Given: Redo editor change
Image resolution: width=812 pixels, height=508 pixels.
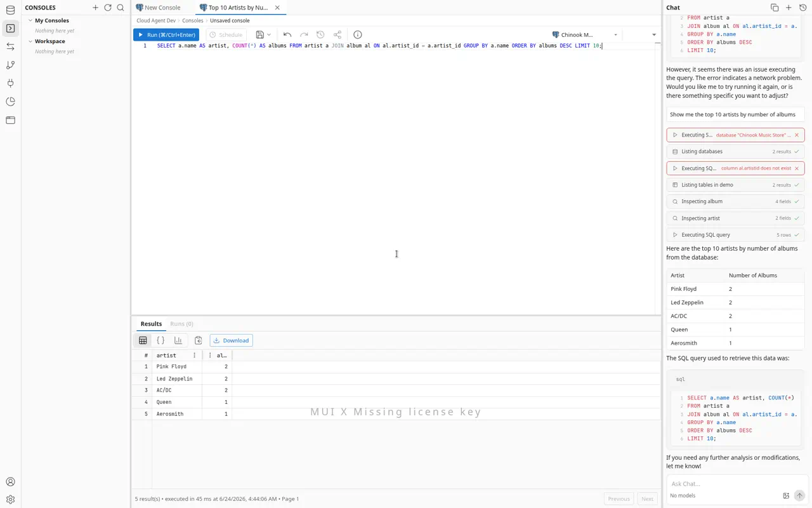Looking at the screenshot, I should (304, 35).
